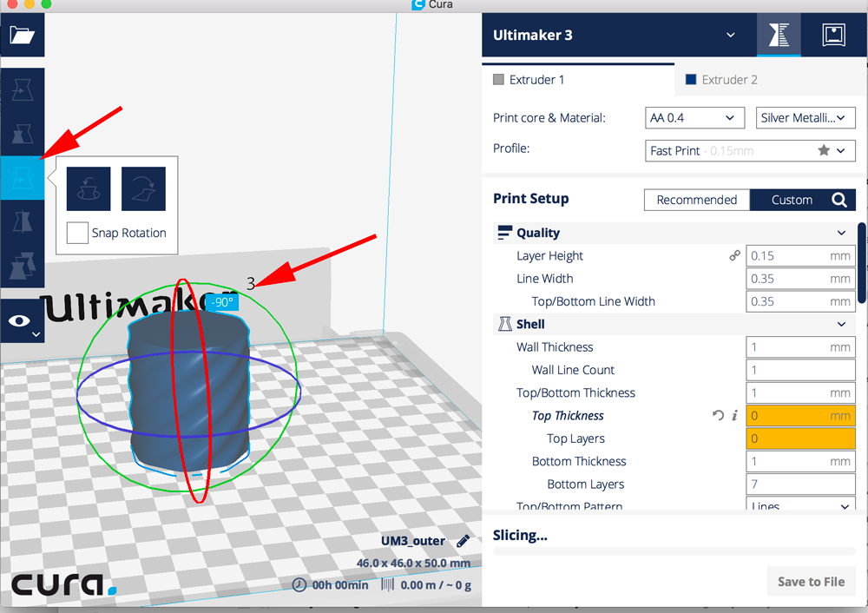
Task: Click the Print core & Material label
Action: point(549,118)
